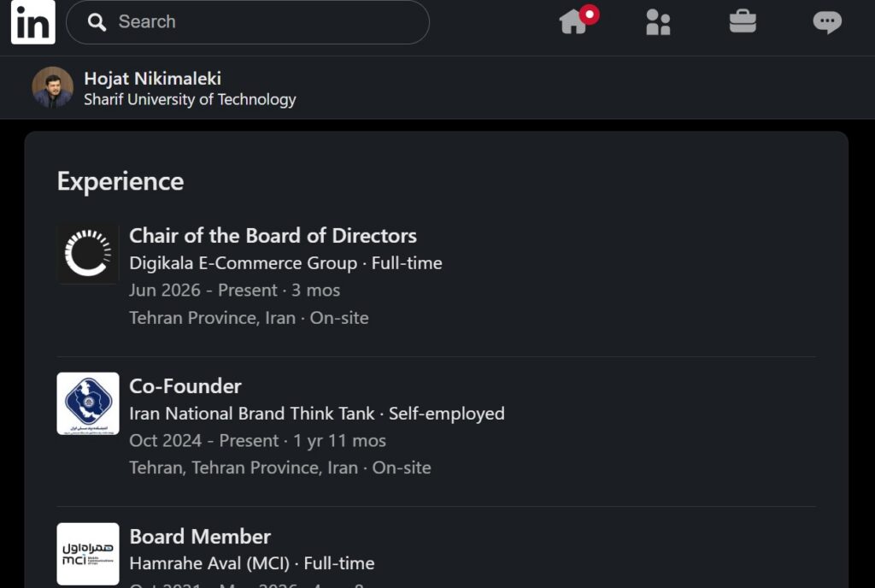The width and height of the screenshot is (875, 588).
Task: Click the Home notification red badge
Action: [x=590, y=14]
